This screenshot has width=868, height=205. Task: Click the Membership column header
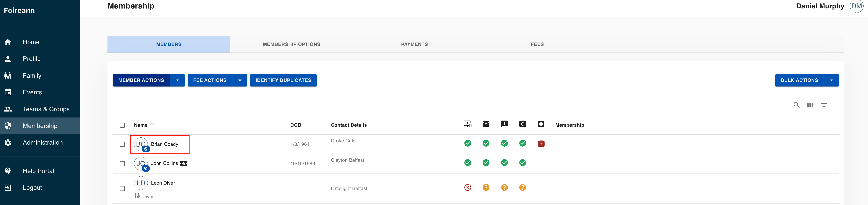[569, 125]
